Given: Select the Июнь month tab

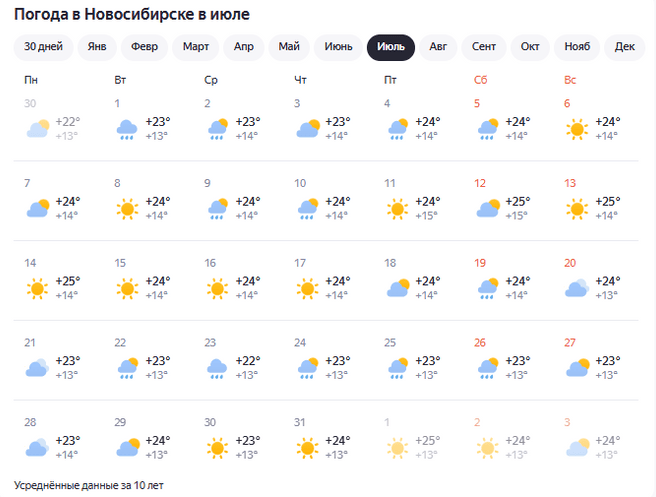Looking at the screenshot, I should (x=339, y=47).
